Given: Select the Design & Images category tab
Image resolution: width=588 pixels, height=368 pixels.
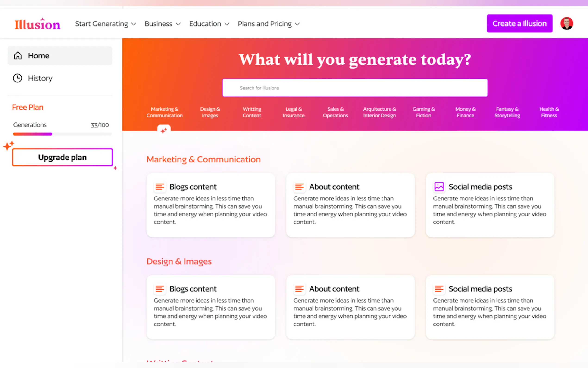Looking at the screenshot, I should pos(210,112).
